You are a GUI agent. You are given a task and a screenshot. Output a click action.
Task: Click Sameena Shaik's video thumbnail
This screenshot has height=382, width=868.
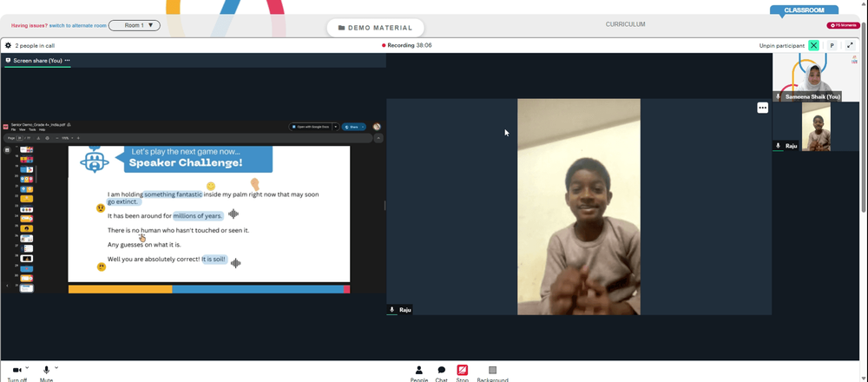tap(815, 77)
